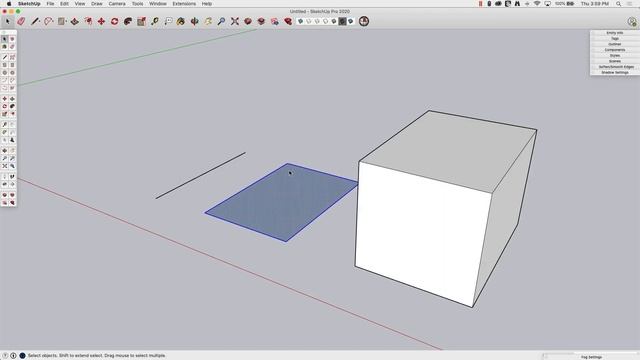Pick the Tape Measure in left palette
This screenshot has height=360, width=640.
tap(4, 124)
